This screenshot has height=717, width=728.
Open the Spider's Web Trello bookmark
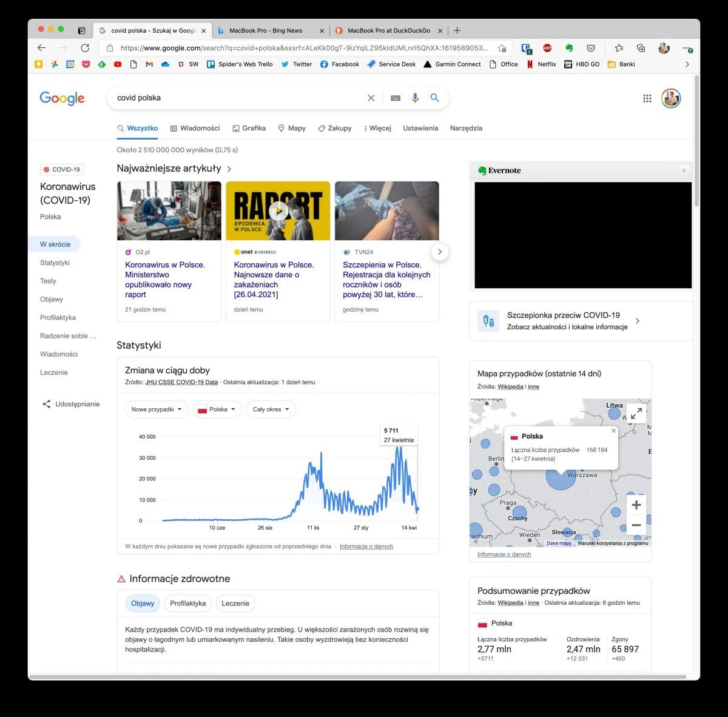point(240,64)
